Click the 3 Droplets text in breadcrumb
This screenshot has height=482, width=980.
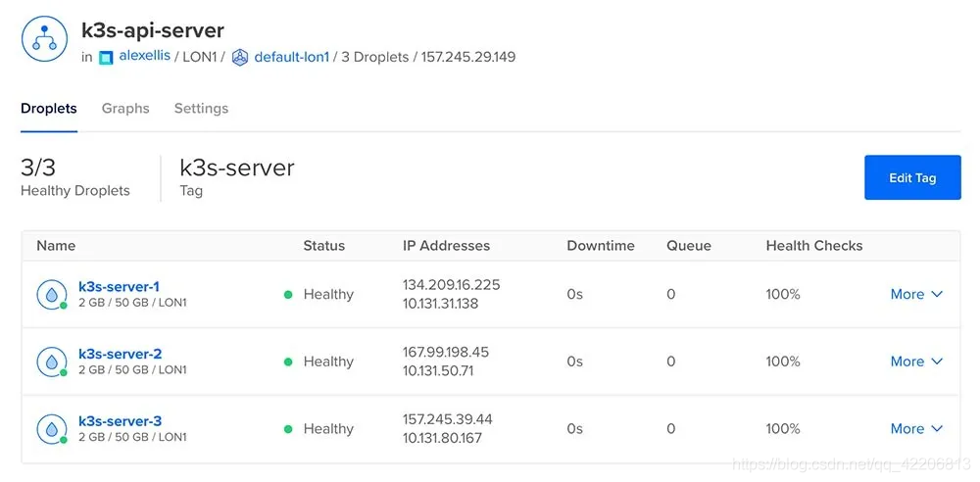(374, 57)
